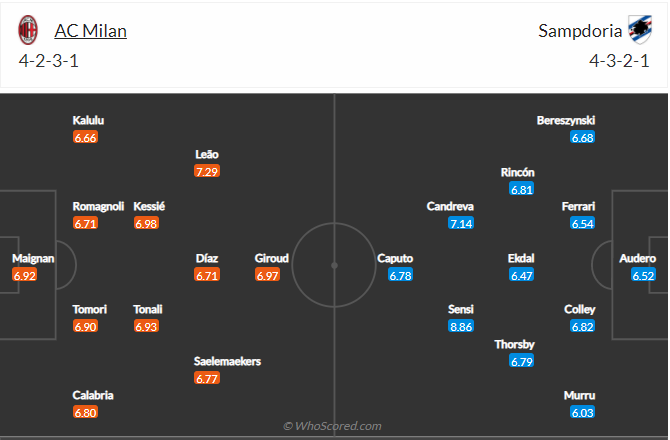The width and height of the screenshot is (670, 440).
Task: Select Díaz in attacking midfield
Action: click(x=207, y=258)
